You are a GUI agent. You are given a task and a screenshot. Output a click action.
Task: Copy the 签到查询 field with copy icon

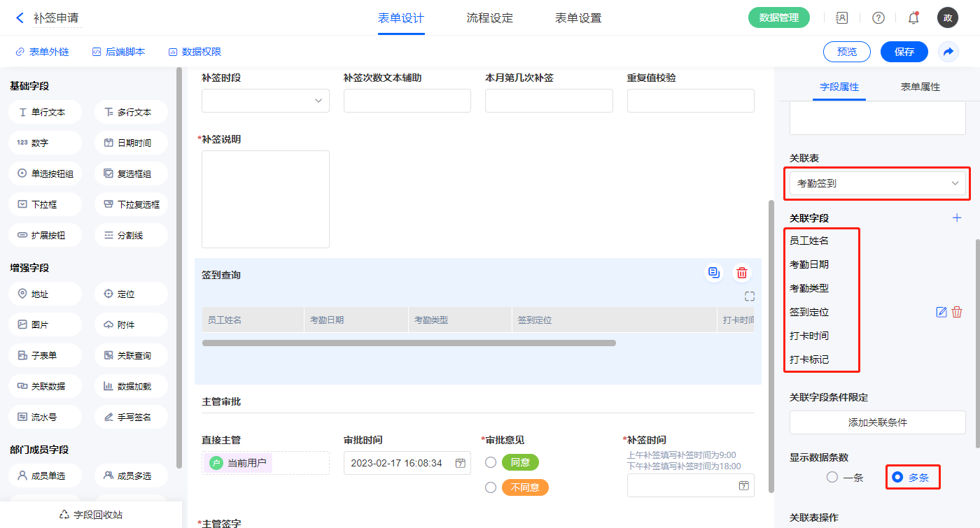[x=714, y=273]
